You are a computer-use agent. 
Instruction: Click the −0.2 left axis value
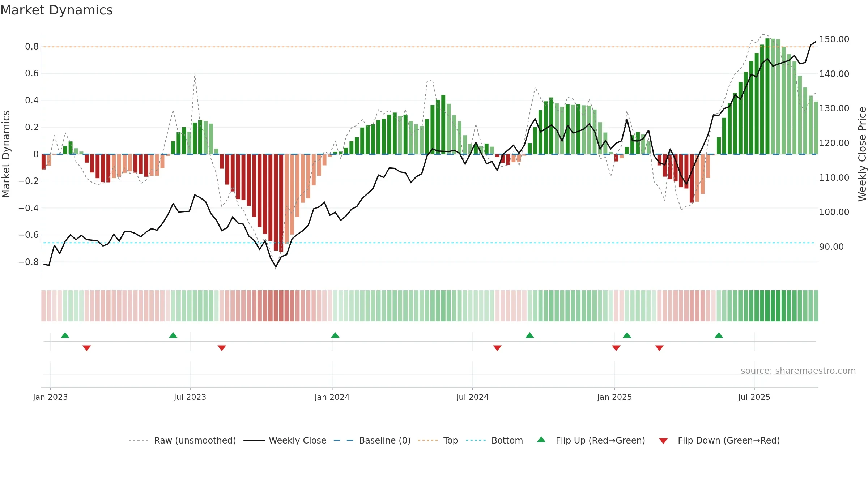pos(29,181)
